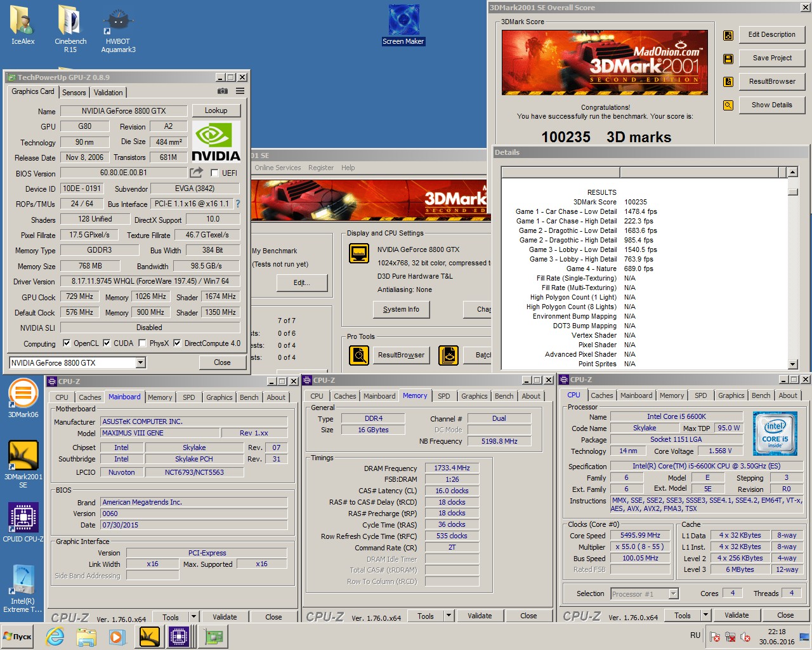The image size is (812, 650).
Task: Open the GPU-Z hamburger menu
Action: click(x=240, y=91)
